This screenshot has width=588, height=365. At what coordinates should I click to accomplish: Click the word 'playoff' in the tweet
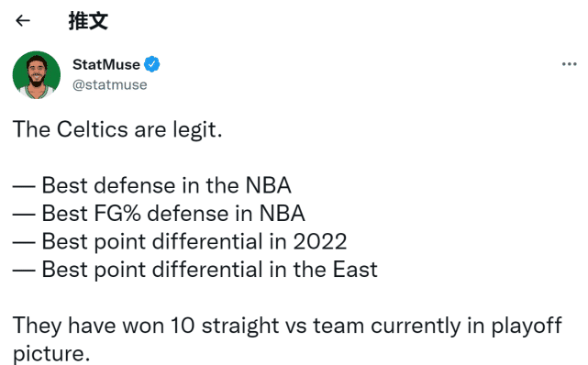(527, 326)
